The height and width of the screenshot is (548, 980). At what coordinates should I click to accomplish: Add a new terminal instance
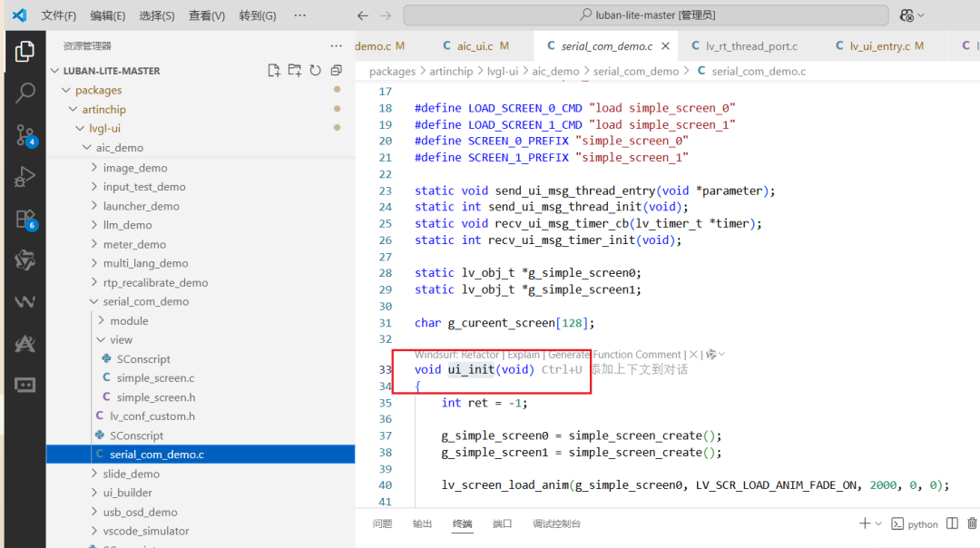(865, 524)
